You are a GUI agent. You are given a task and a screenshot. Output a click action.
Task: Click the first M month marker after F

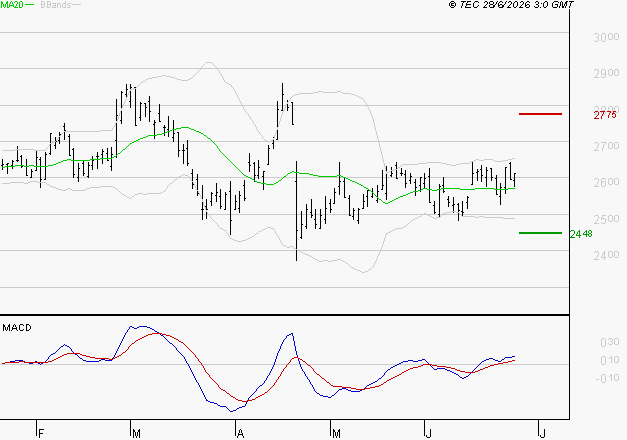(x=136, y=434)
